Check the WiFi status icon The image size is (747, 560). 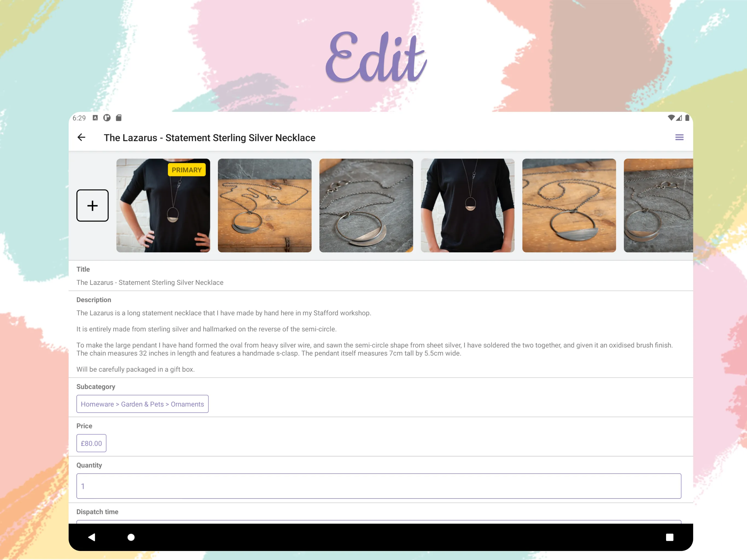[x=671, y=118]
